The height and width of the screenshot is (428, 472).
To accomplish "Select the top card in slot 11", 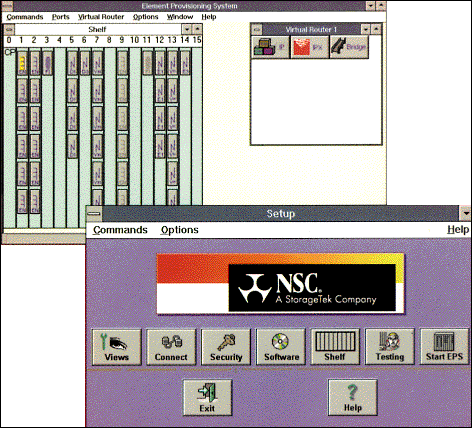I will click(x=147, y=63).
